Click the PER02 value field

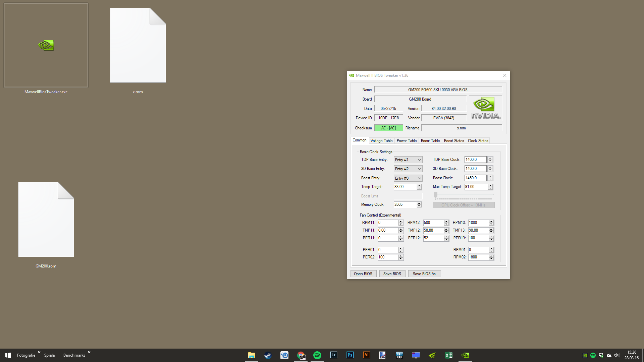(x=388, y=257)
